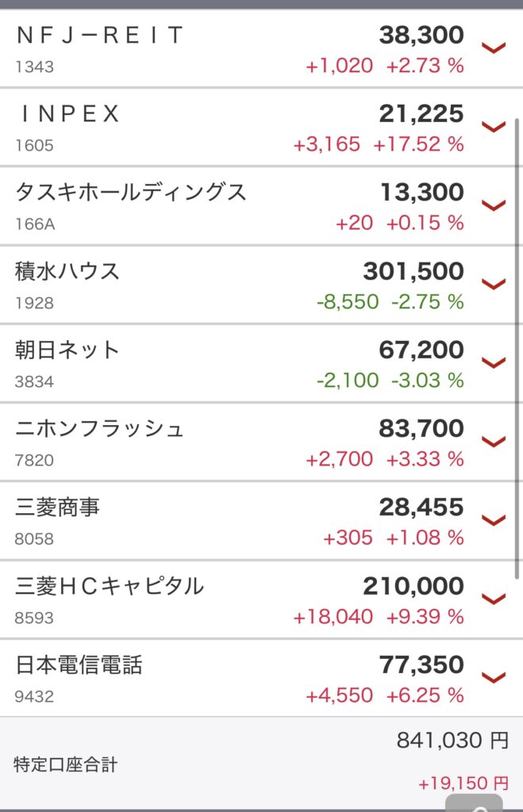
Task: Expand the INPEX row chevron
Action: 494,127
